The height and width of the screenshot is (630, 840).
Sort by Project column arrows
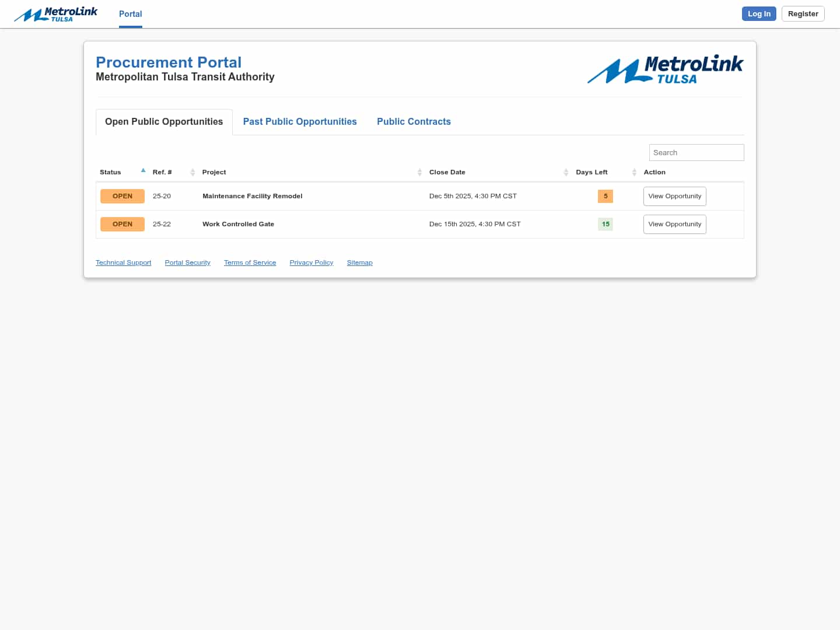click(x=419, y=172)
